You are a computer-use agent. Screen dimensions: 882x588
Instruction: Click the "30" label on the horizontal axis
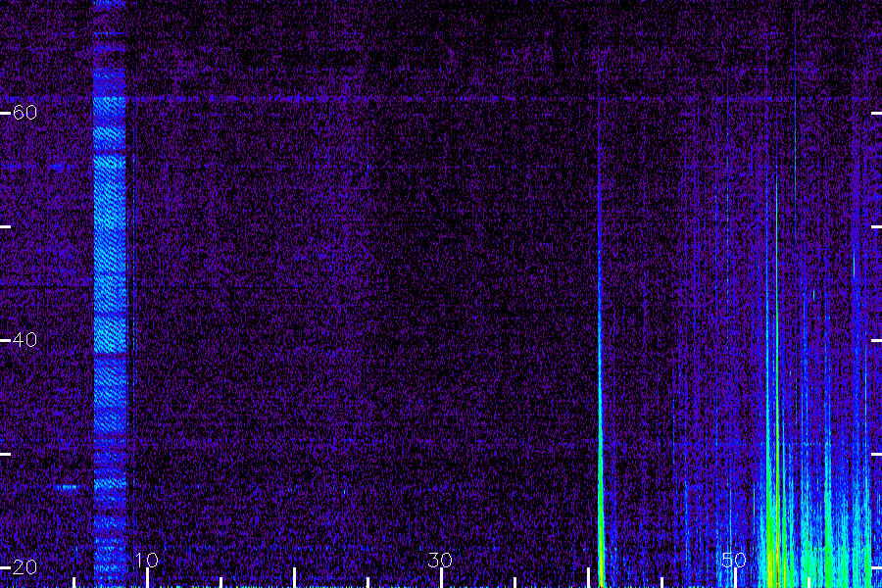[440, 560]
